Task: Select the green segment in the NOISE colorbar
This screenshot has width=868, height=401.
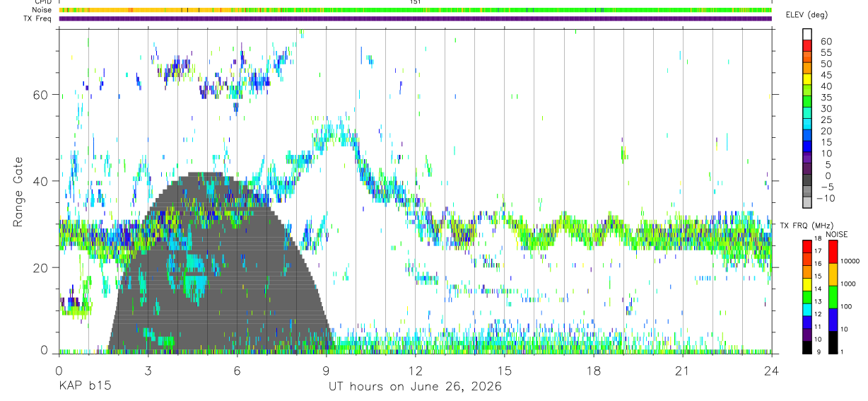Action: coord(832,296)
